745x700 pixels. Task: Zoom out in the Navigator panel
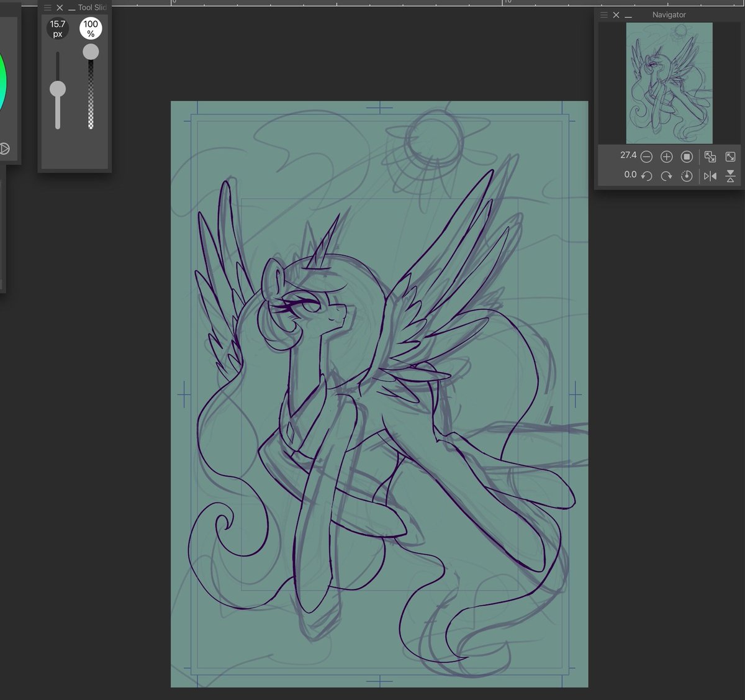pyautogui.click(x=646, y=157)
